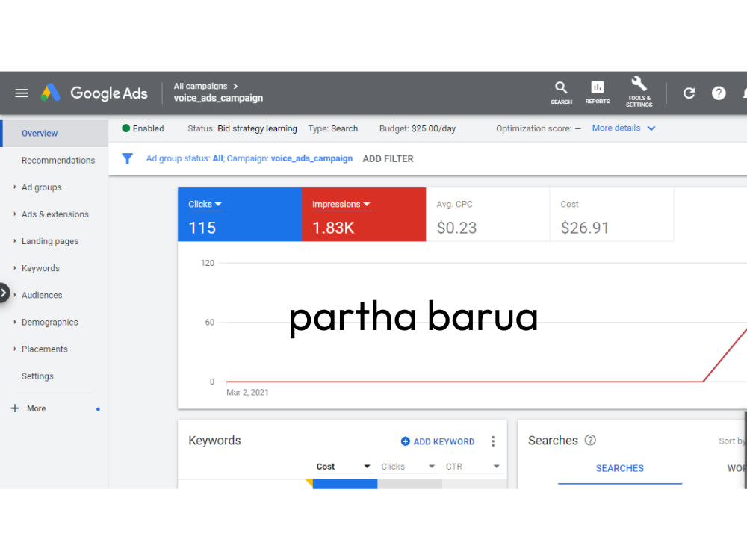Image resolution: width=747 pixels, height=560 pixels.
Task: Open the Impressions metric dropdown
Action: pyautogui.click(x=341, y=205)
